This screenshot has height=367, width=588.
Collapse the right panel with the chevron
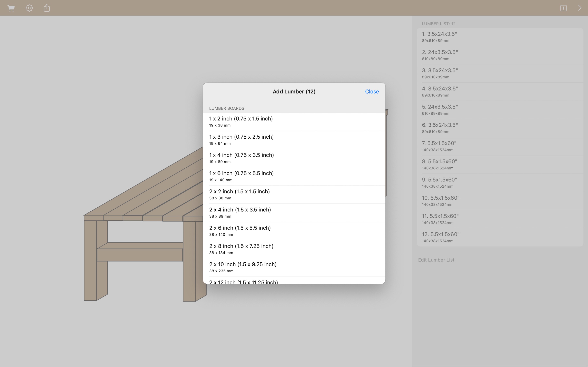(580, 8)
